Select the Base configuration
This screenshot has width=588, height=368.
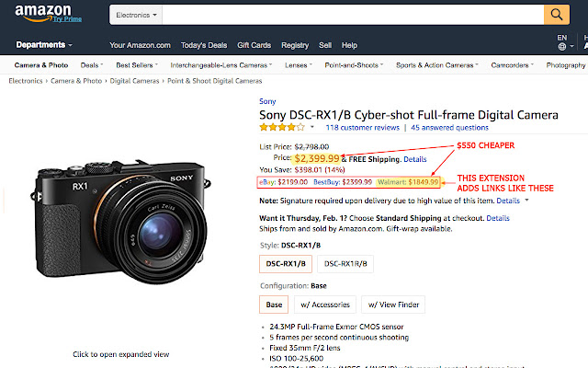(x=274, y=305)
